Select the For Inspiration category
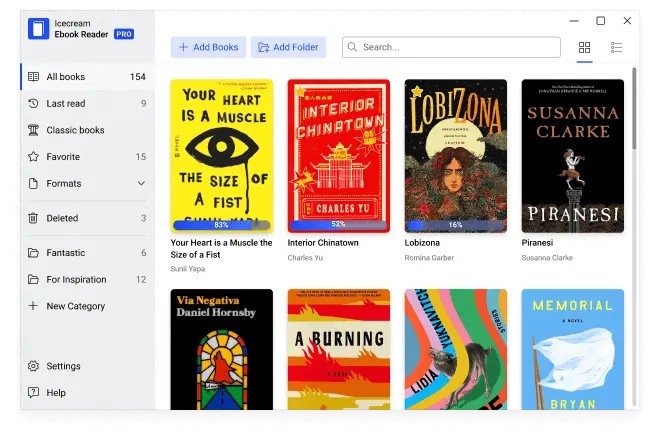The image size is (660, 440). [x=88, y=279]
